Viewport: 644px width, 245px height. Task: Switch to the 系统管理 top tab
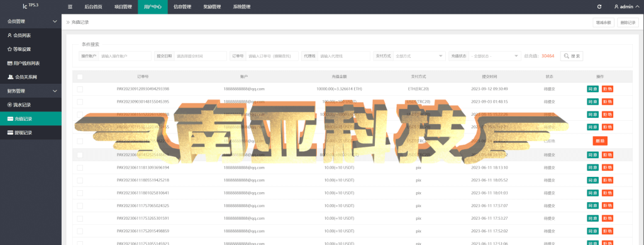pyautogui.click(x=241, y=6)
